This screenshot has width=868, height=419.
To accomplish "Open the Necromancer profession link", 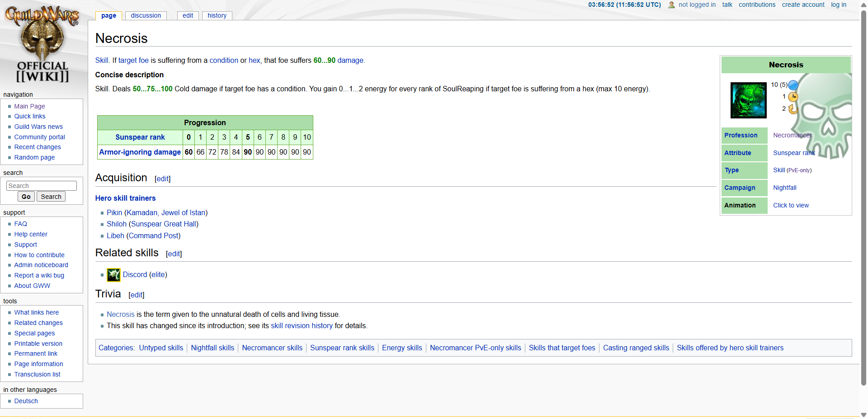I will [792, 135].
